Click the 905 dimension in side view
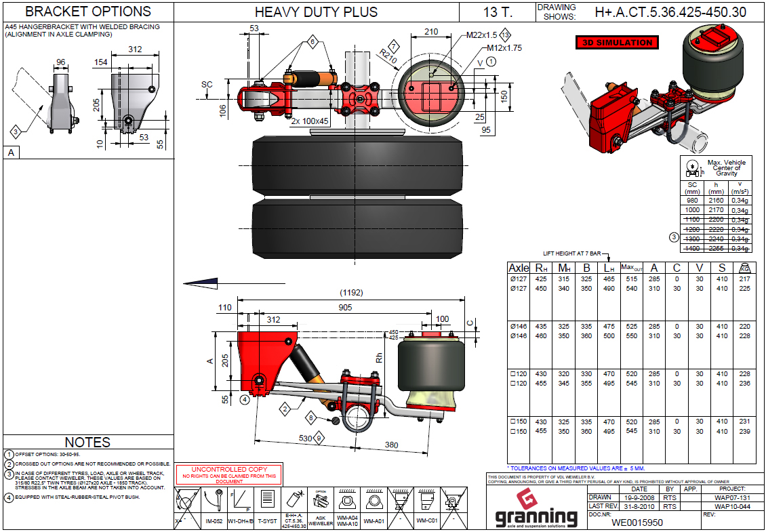This screenshot has height=532, width=766. [345, 307]
